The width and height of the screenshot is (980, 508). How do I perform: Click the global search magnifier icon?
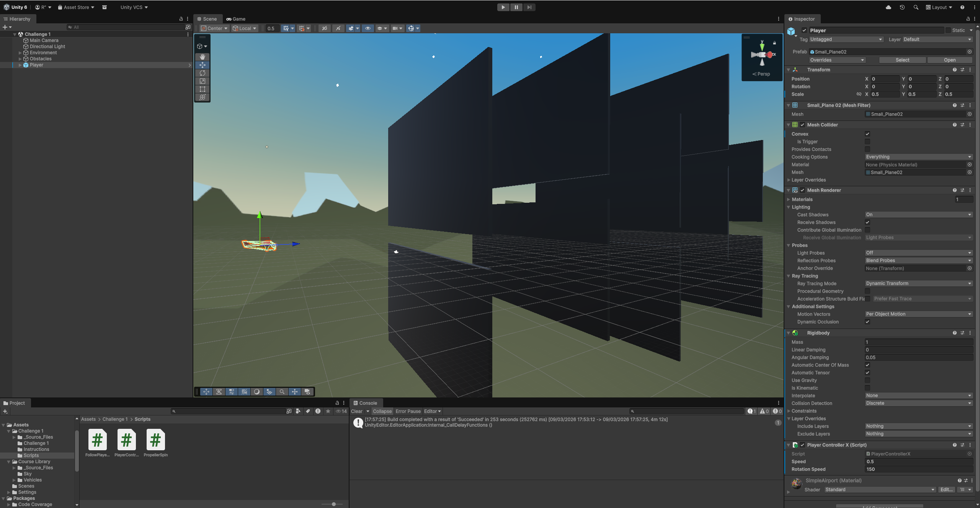pyautogui.click(x=916, y=7)
